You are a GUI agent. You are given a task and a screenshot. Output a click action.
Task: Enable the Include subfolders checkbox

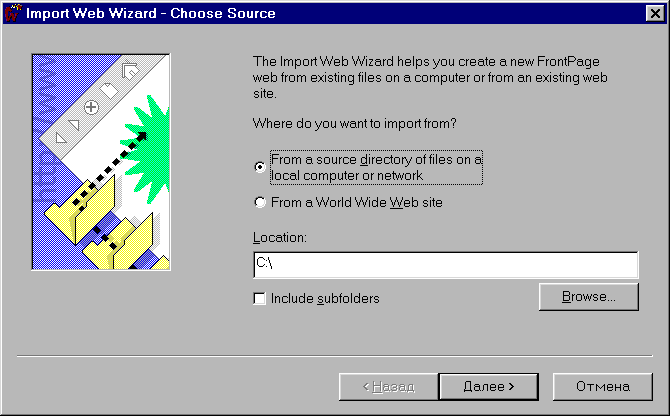click(260, 298)
